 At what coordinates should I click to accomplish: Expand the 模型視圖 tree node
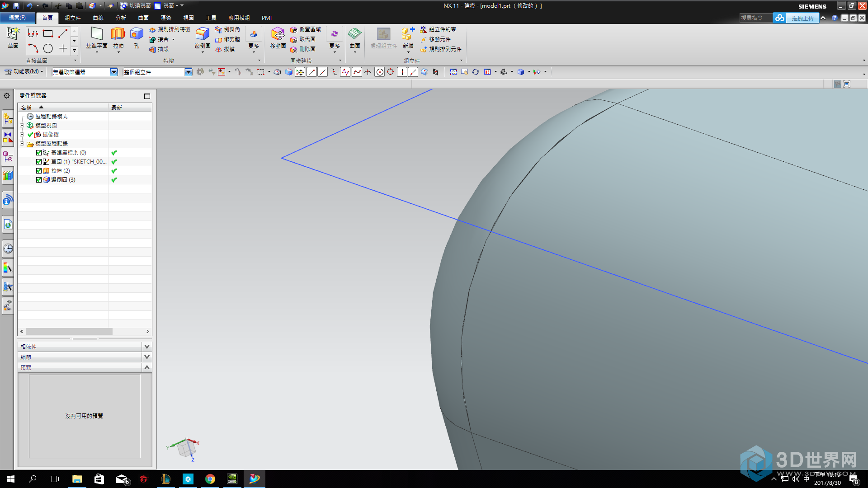point(22,125)
